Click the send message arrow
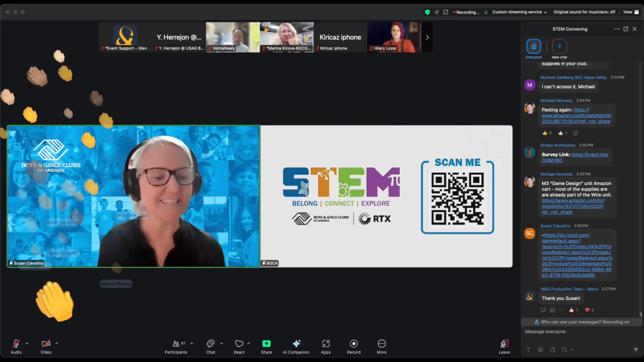 [x=636, y=350]
